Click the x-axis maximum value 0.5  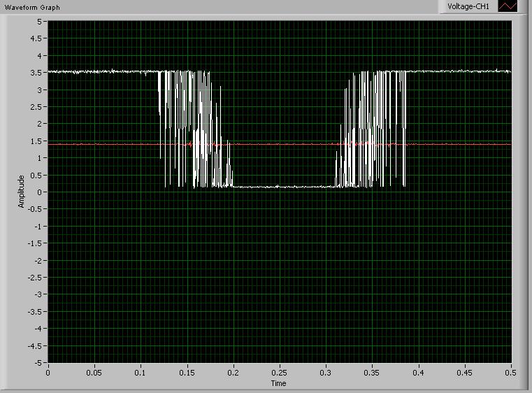point(511,373)
